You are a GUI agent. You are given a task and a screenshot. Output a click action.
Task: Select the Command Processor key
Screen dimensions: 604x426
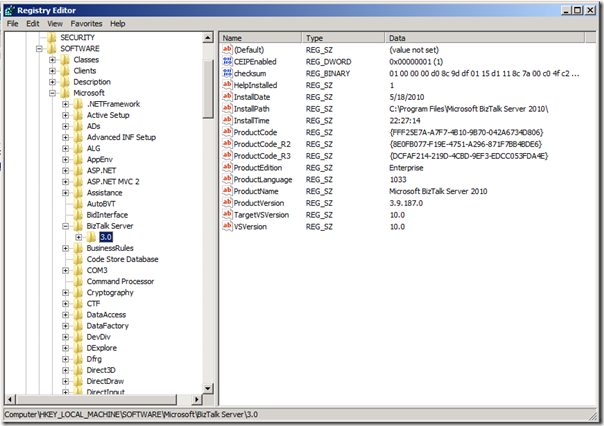[120, 282]
